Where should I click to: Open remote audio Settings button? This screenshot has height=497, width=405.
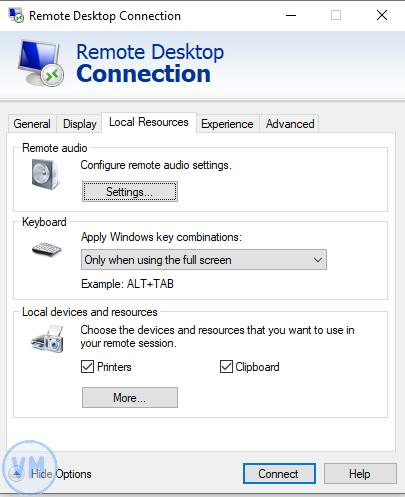pyautogui.click(x=130, y=192)
